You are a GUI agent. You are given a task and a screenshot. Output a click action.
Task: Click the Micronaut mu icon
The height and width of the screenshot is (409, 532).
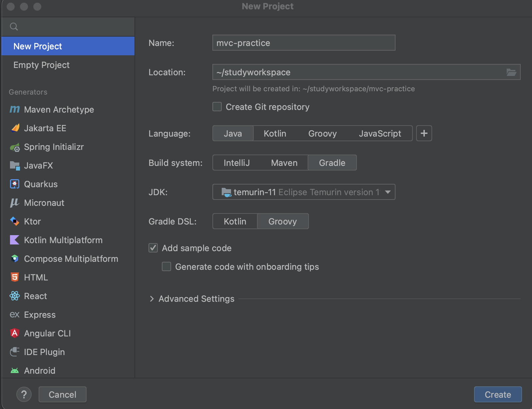click(15, 203)
